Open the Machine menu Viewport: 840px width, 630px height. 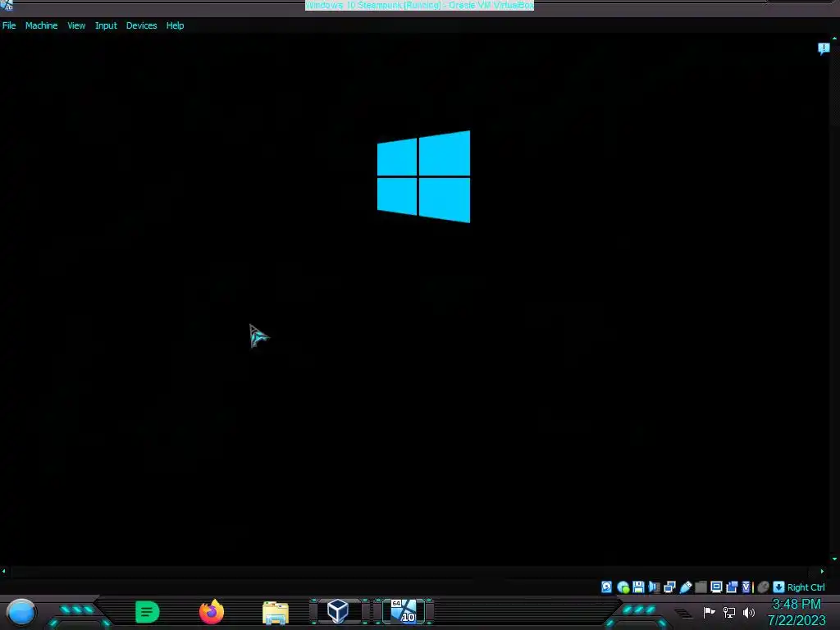pos(41,25)
